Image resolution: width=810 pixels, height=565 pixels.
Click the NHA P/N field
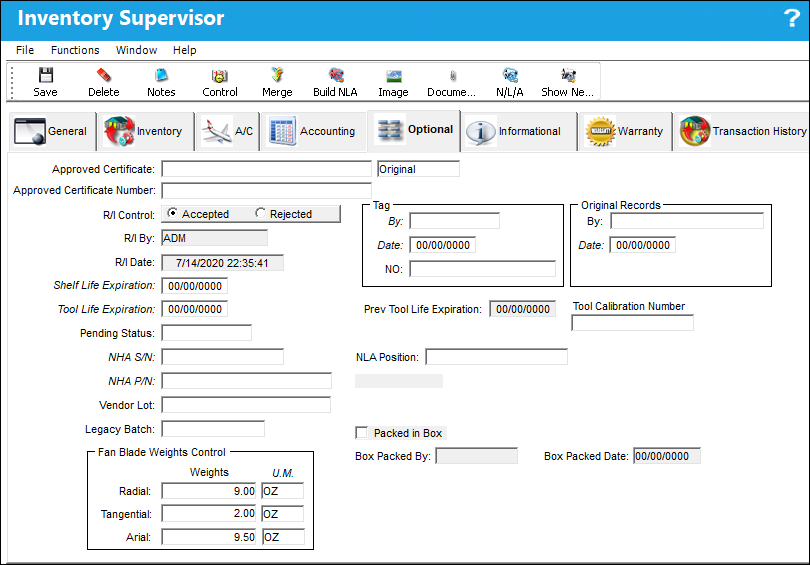click(x=246, y=381)
